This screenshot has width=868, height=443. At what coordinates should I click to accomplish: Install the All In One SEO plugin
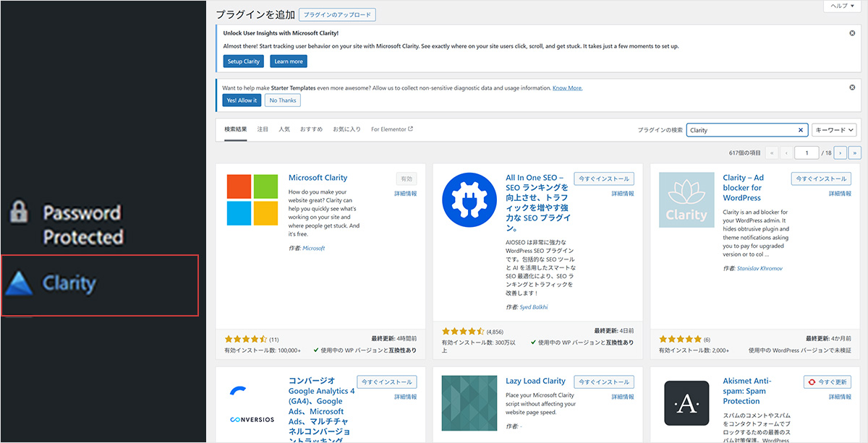click(604, 179)
